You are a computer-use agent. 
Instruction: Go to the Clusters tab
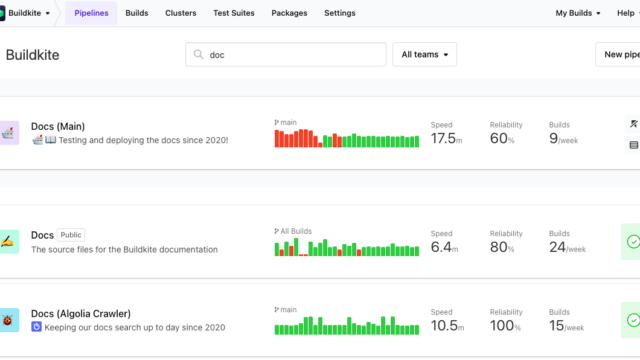pyautogui.click(x=181, y=13)
